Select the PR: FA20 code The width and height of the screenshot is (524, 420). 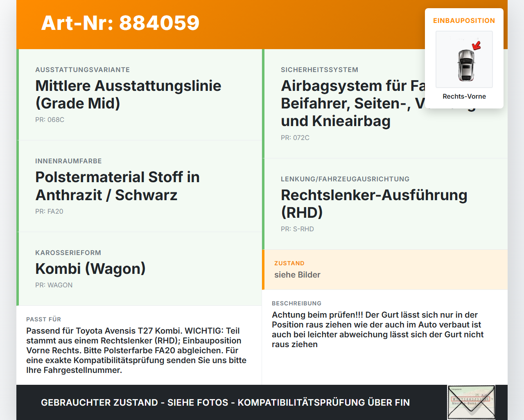click(x=49, y=212)
